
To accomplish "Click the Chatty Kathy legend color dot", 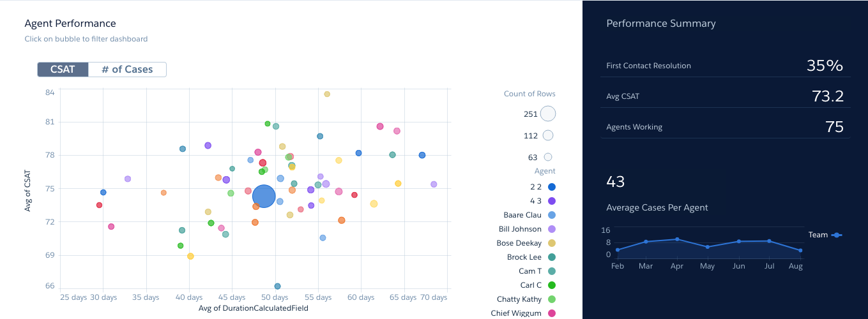I will pos(552,299).
